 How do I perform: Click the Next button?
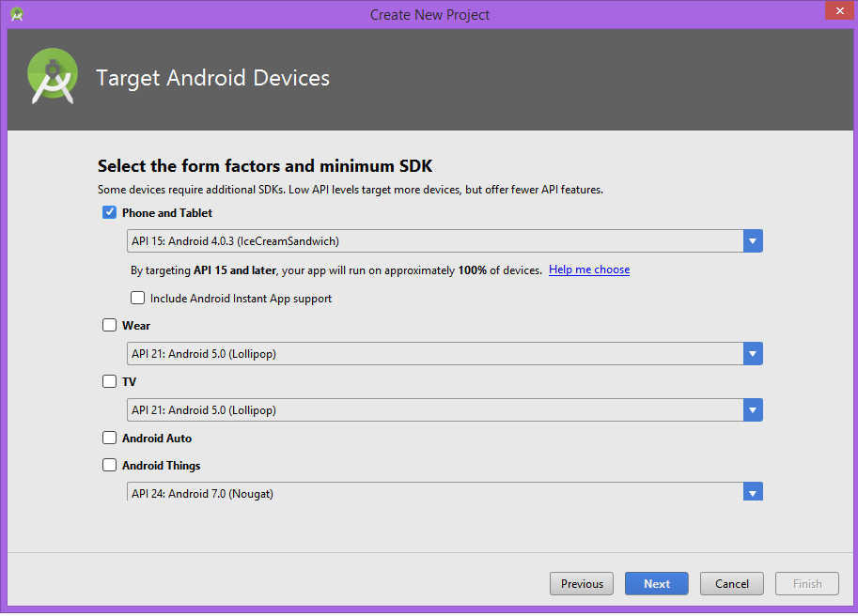point(656,583)
